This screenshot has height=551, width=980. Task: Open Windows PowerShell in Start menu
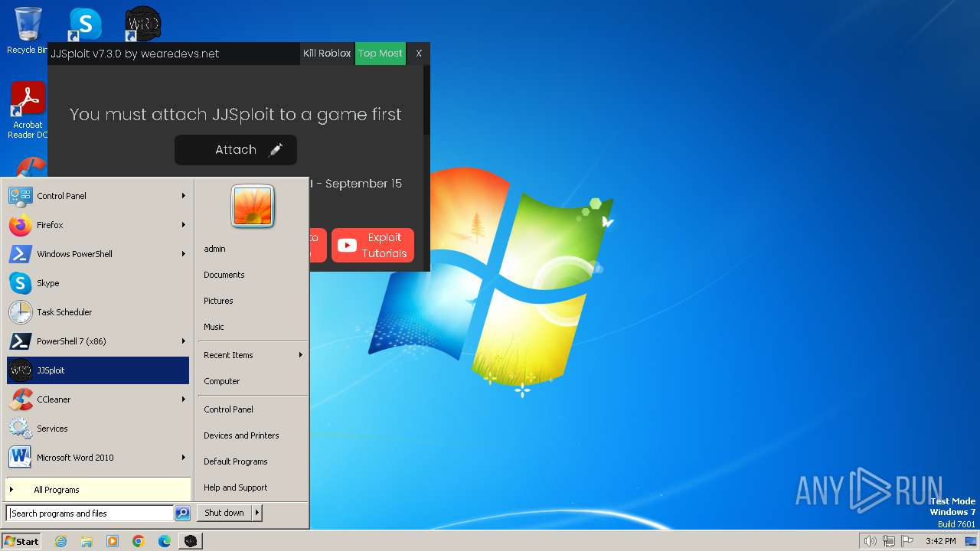(x=98, y=254)
